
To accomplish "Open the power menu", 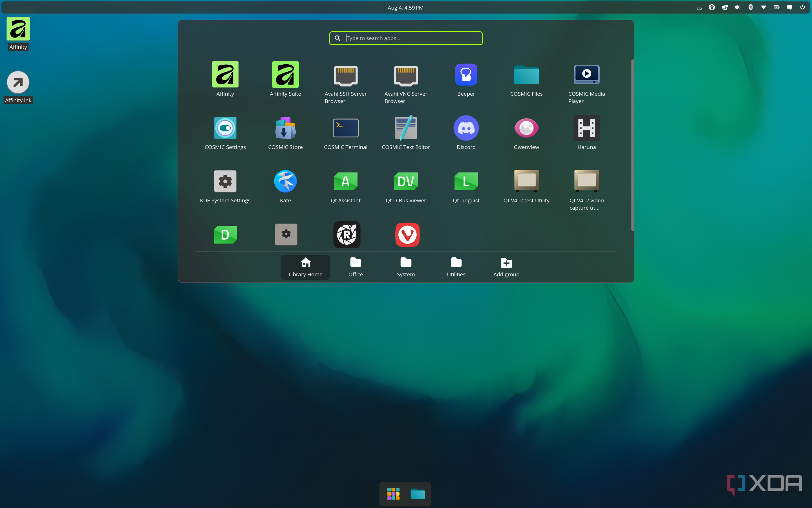I will (x=802, y=7).
